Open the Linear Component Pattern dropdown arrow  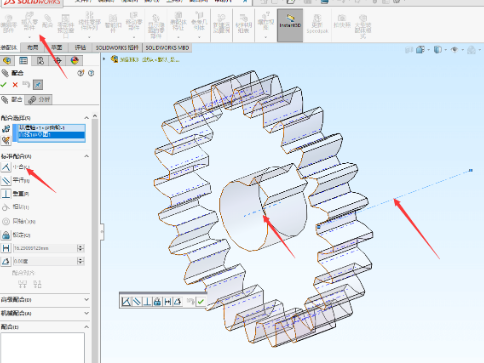click(89, 37)
